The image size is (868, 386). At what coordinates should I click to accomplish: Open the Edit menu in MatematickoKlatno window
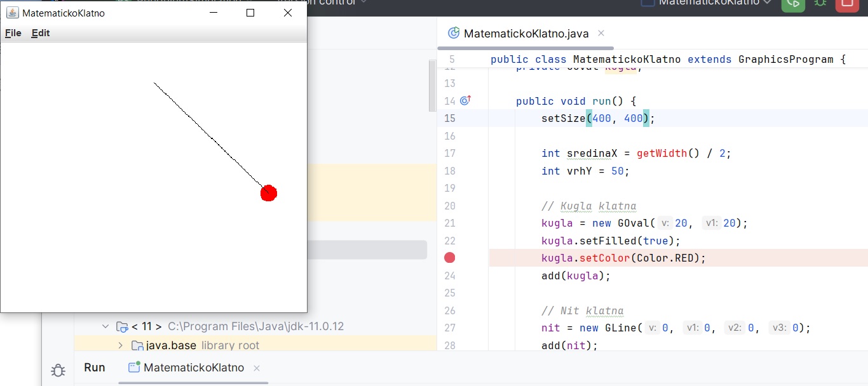point(41,33)
